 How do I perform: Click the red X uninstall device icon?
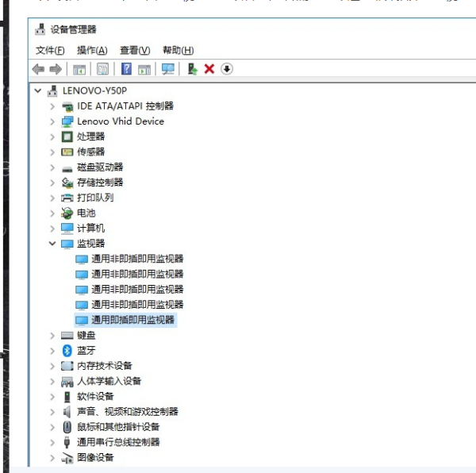pos(209,69)
